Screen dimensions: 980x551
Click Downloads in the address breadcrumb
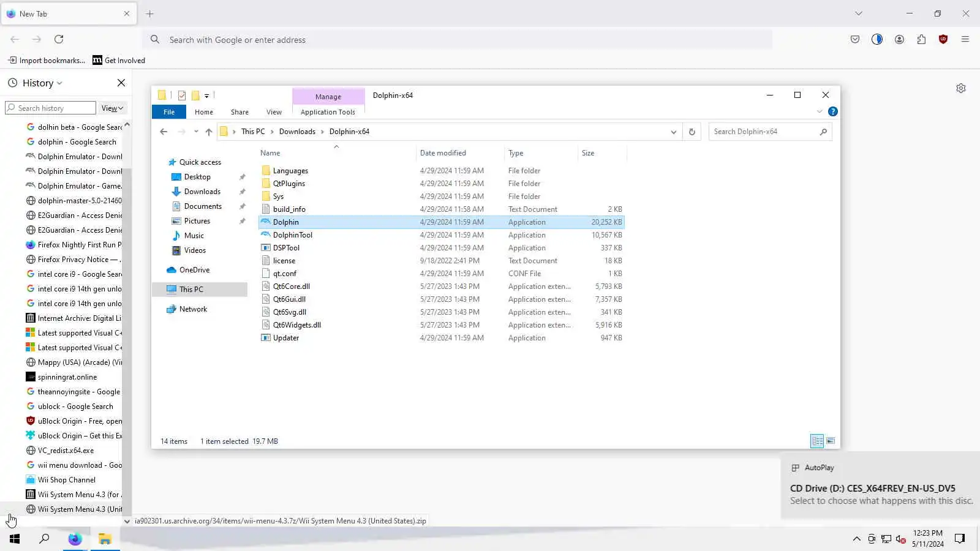[297, 132]
